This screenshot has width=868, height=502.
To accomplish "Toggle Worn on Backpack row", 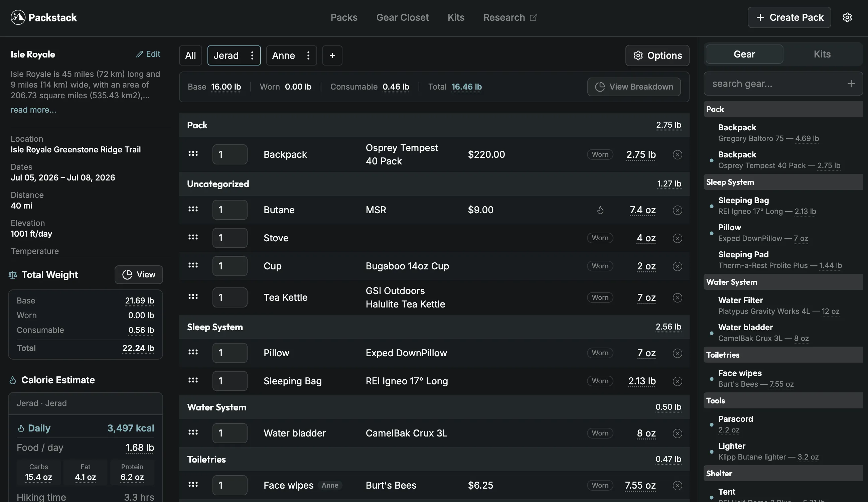I will pos(600,154).
